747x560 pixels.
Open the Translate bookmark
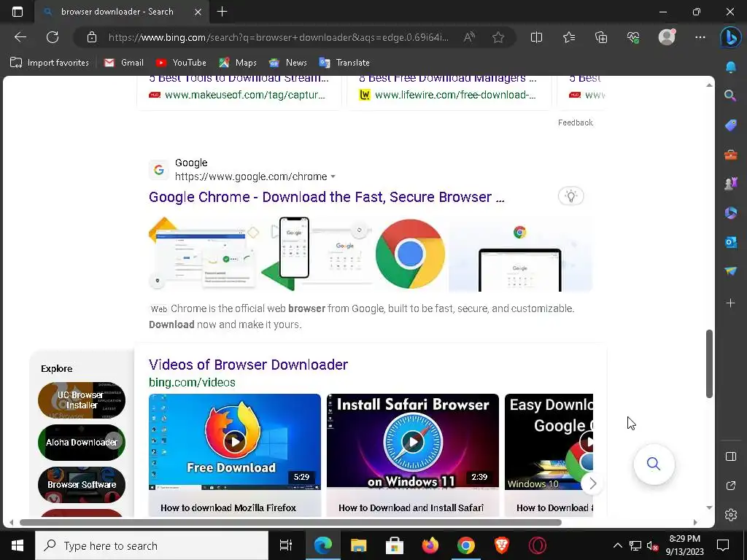344,63
